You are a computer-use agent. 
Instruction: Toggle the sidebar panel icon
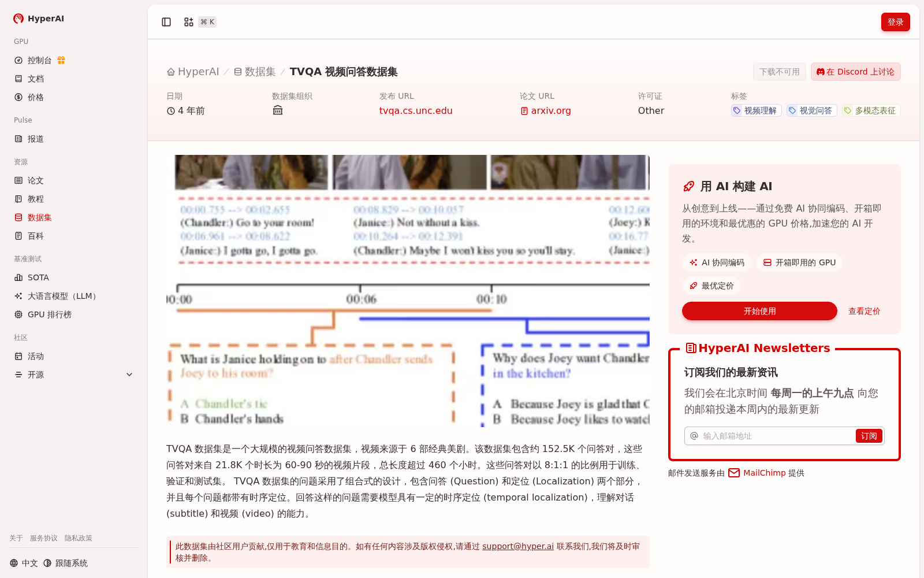pyautogui.click(x=166, y=22)
